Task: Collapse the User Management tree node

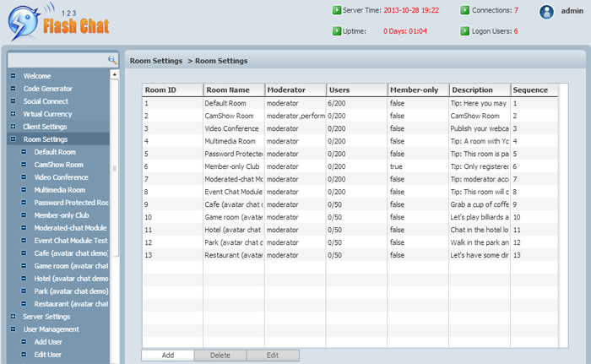Action: tap(13, 329)
